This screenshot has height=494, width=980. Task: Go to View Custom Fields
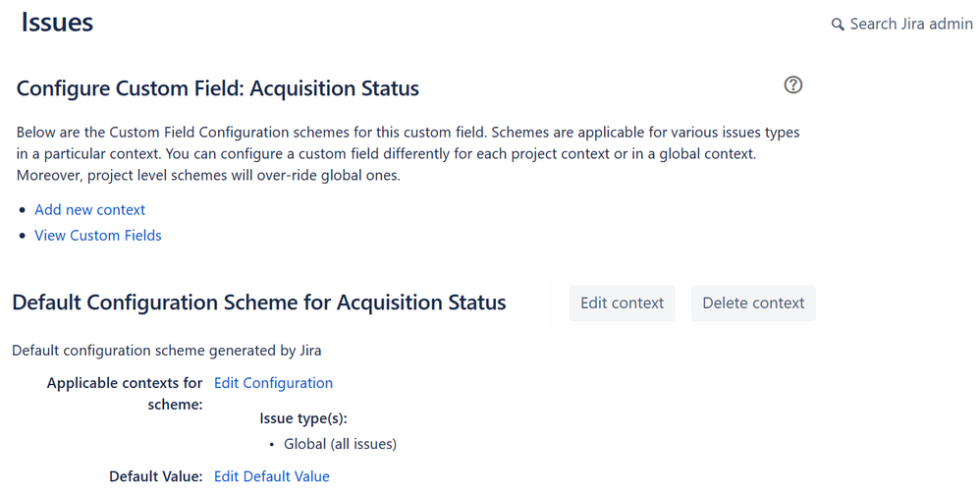tap(98, 236)
